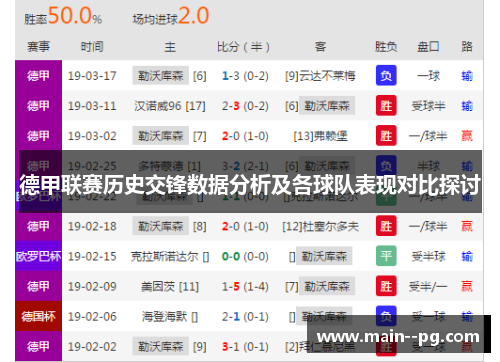Screen dimensions: 500x362
Task: Select the 路 column header
Action: tap(467, 47)
